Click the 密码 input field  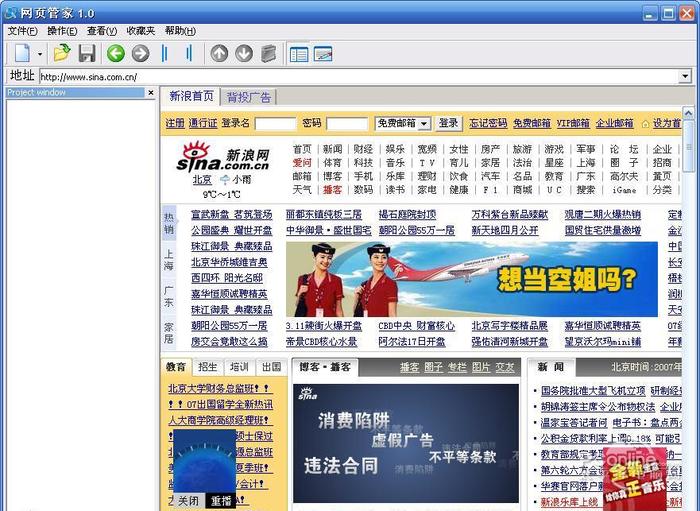347,123
